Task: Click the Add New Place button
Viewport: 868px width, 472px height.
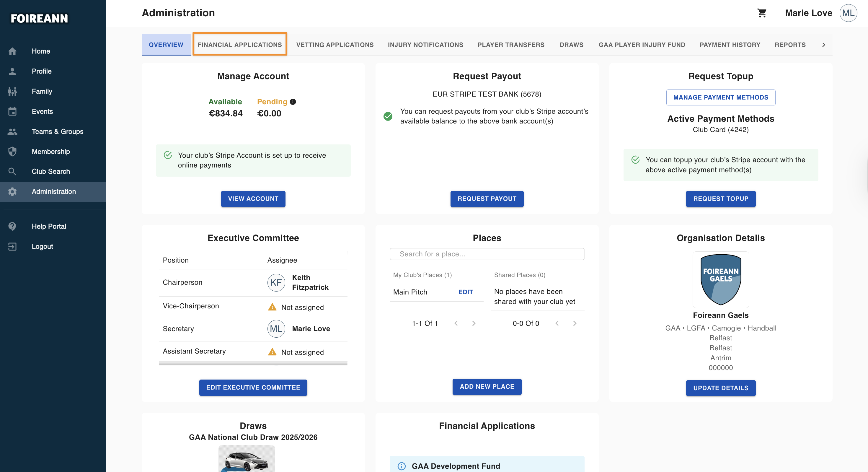Action: 487,387
